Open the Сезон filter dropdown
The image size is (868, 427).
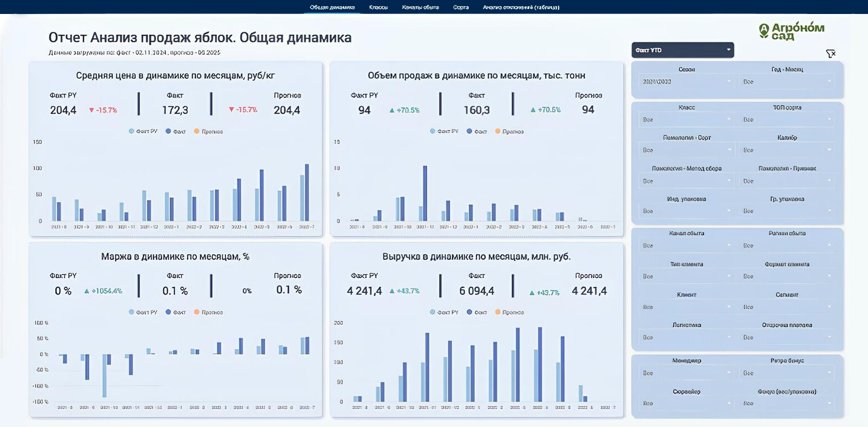686,82
